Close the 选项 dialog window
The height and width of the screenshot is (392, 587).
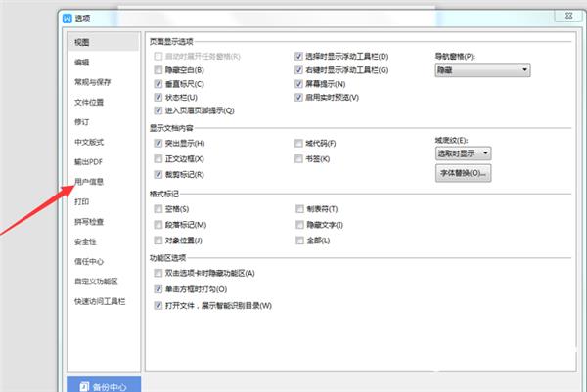tap(568, 16)
